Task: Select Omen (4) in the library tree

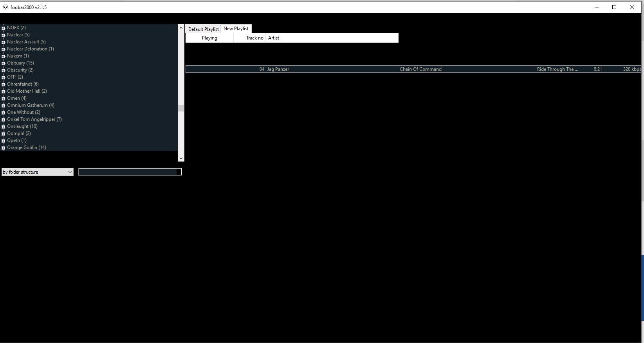Action: 17,98
